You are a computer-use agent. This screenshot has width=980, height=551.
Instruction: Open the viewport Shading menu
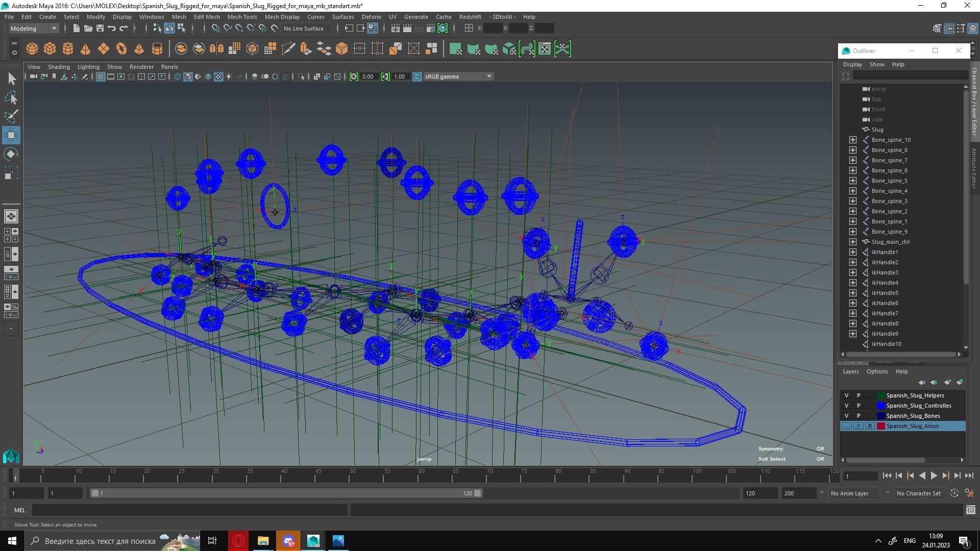(59, 67)
